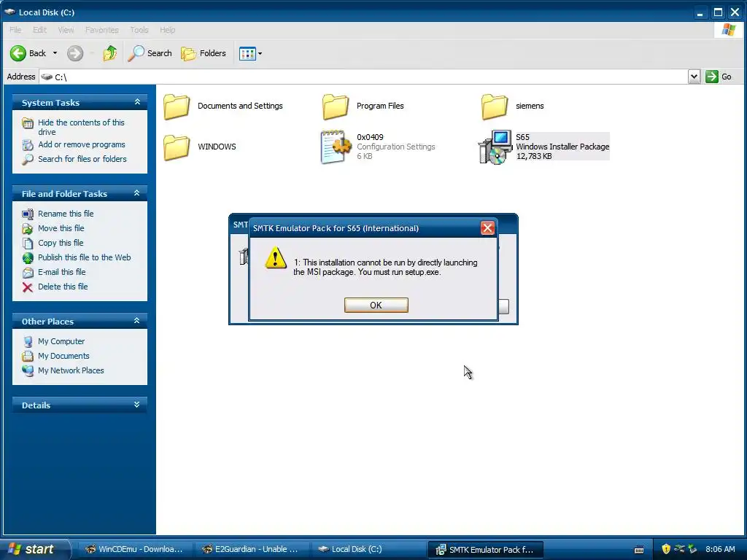Click the My Documents icon in Other Places
This screenshot has height=560, width=747.
[28, 356]
